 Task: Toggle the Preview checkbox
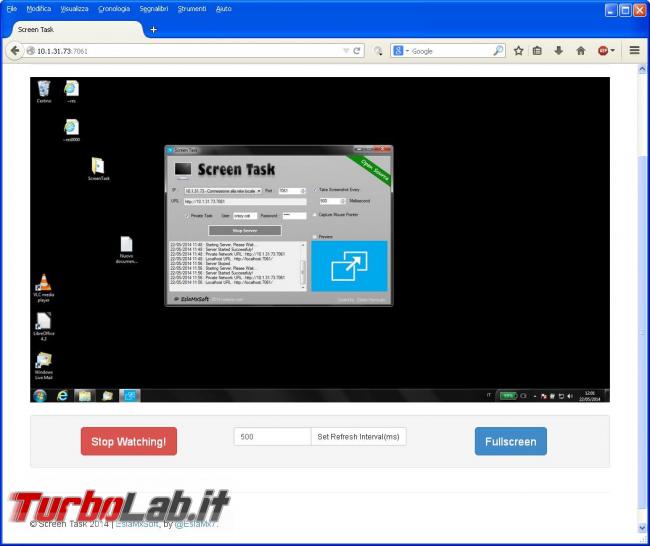point(315,237)
